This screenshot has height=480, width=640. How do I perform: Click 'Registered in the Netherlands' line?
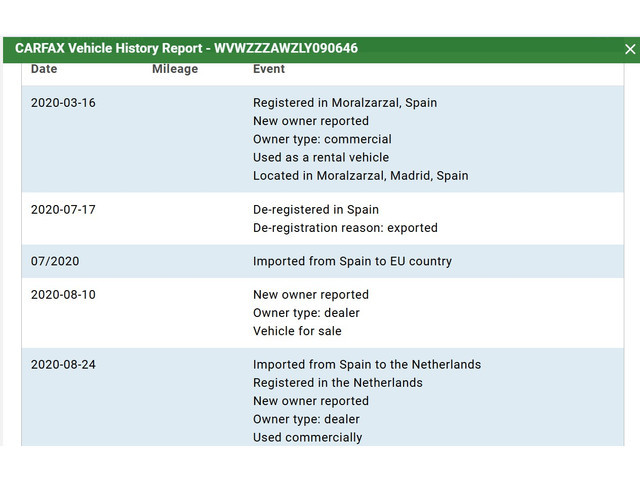point(338,383)
